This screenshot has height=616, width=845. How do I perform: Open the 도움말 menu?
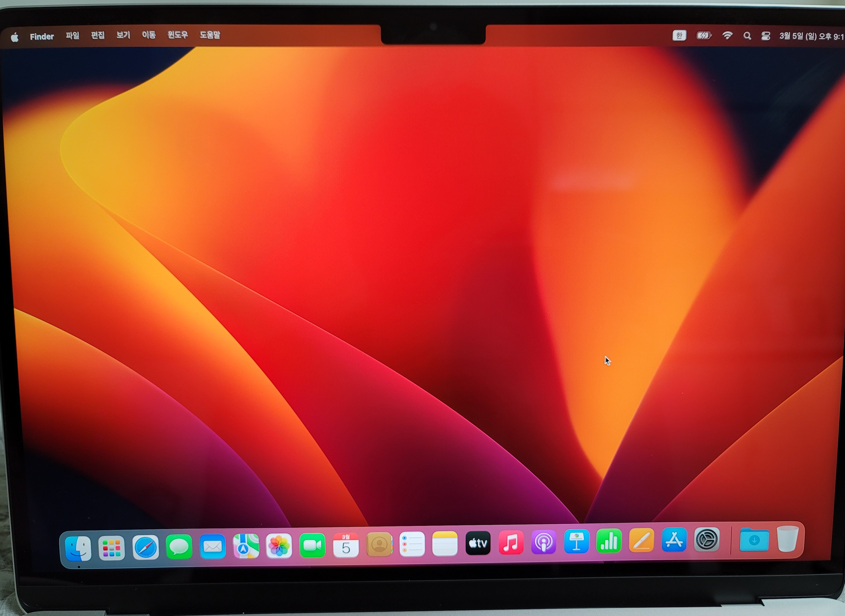(x=209, y=35)
